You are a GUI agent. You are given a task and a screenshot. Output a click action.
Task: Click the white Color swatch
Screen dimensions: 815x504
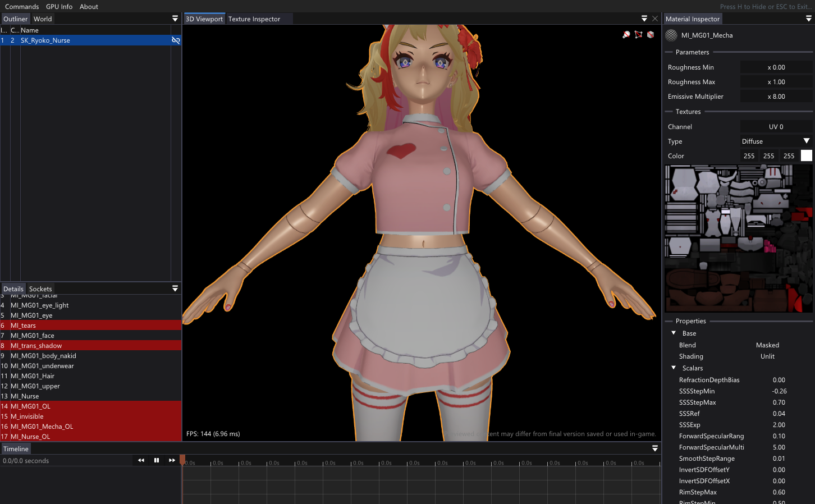(x=806, y=156)
